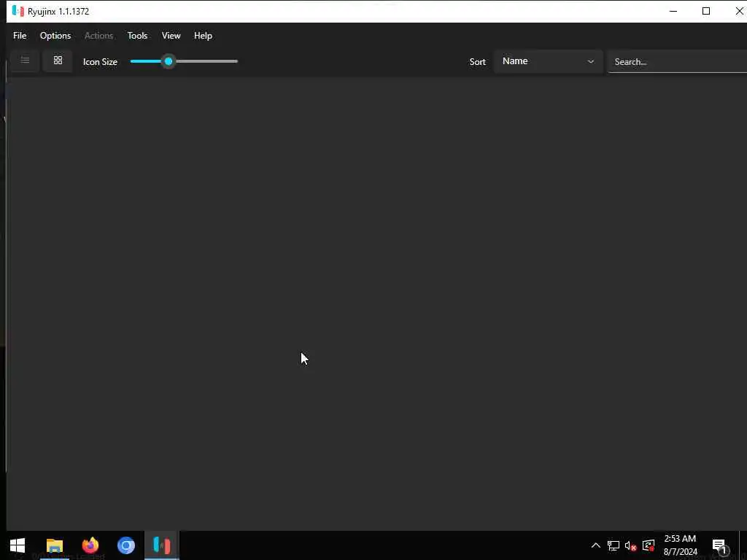Switch to list view layout
This screenshot has height=560, width=747.
pyautogui.click(x=25, y=61)
